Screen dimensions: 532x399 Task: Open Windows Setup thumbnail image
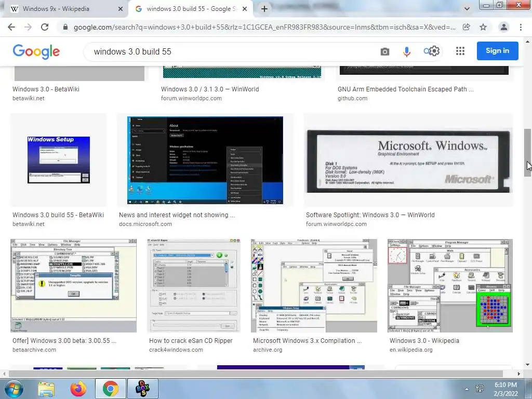(x=58, y=160)
